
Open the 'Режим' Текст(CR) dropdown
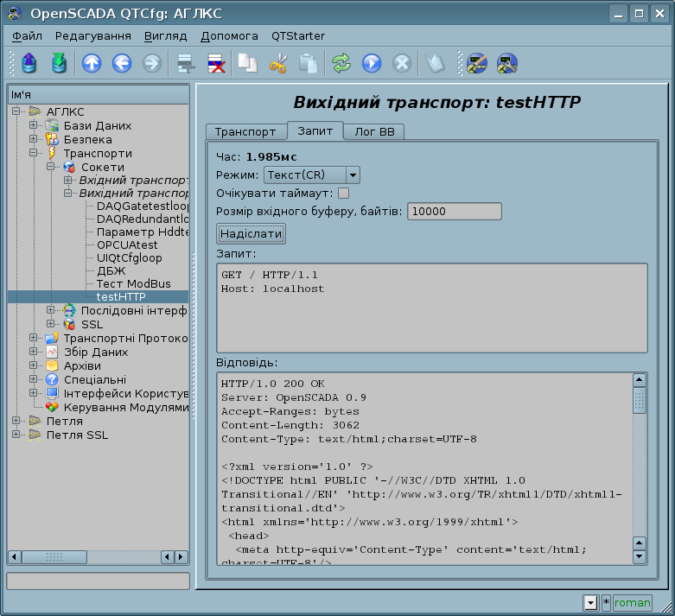pyautogui.click(x=311, y=175)
